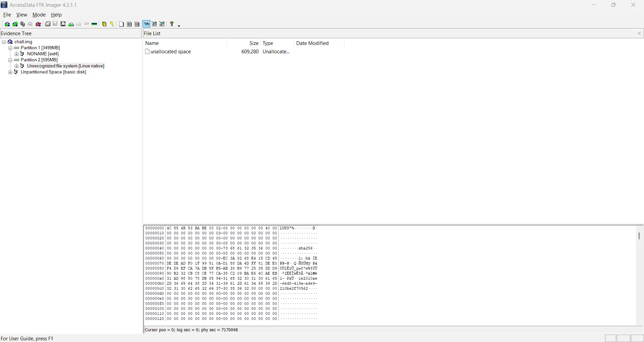Click Add All Attached Devices icon
This screenshot has height=342, width=644.
(x=15, y=24)
